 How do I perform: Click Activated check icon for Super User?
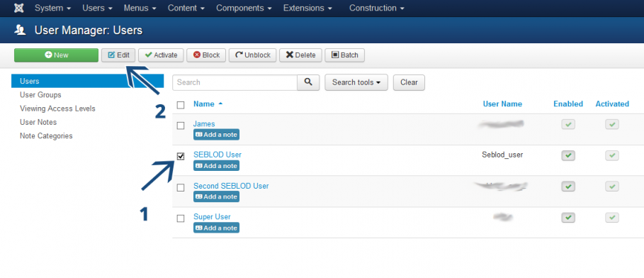click(x=612, y=218)
